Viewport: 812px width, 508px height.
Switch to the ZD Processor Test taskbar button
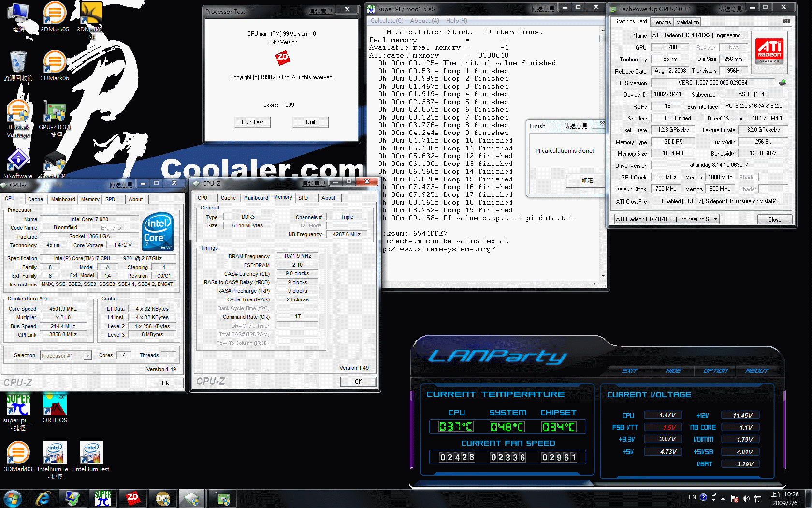point(132,498)
